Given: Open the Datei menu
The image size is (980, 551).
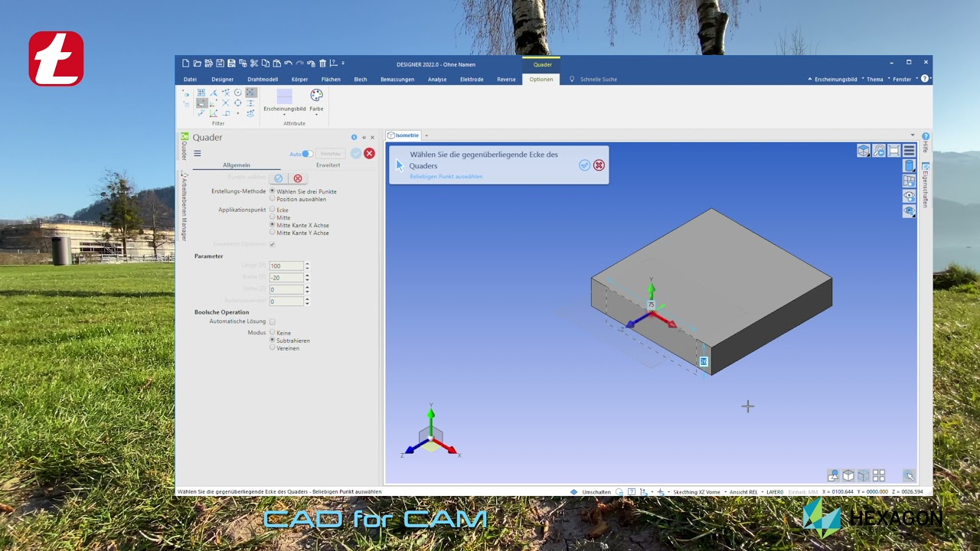Looking at the screenshot, I should coord(190,80).
